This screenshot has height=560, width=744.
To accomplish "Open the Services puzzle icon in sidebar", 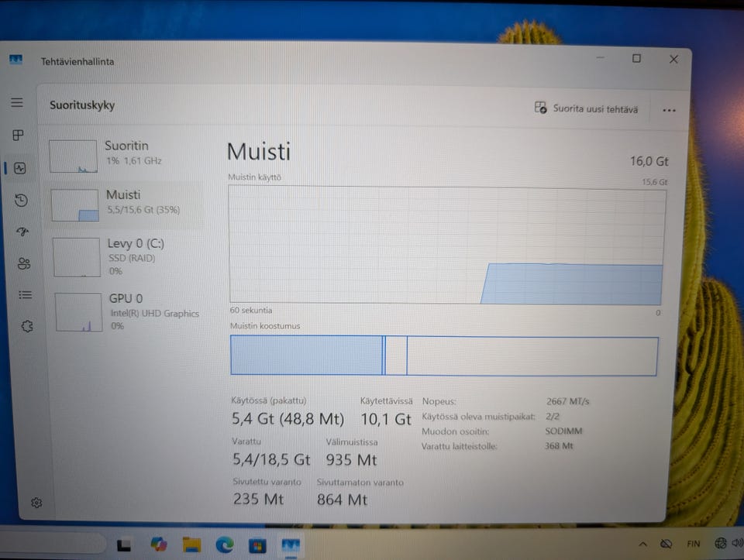I will (x=27, y=326).
